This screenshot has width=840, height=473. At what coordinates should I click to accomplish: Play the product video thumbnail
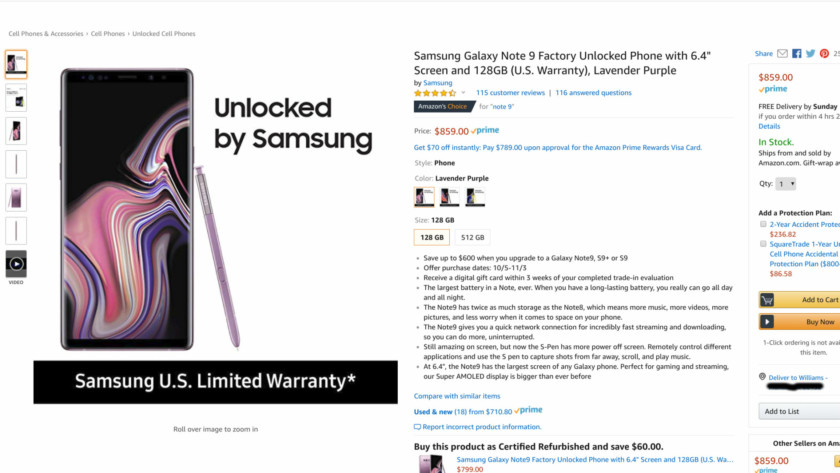click(x=16, y=264)
